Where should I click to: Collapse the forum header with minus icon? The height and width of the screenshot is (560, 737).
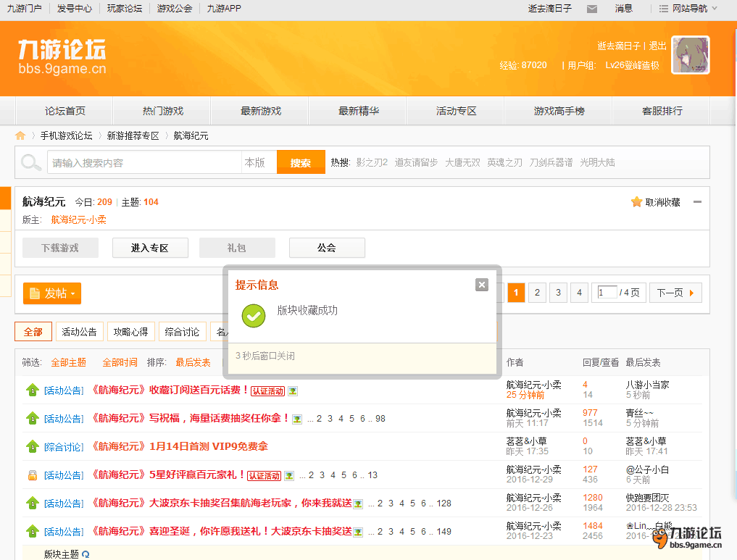(x=698, y=202)
